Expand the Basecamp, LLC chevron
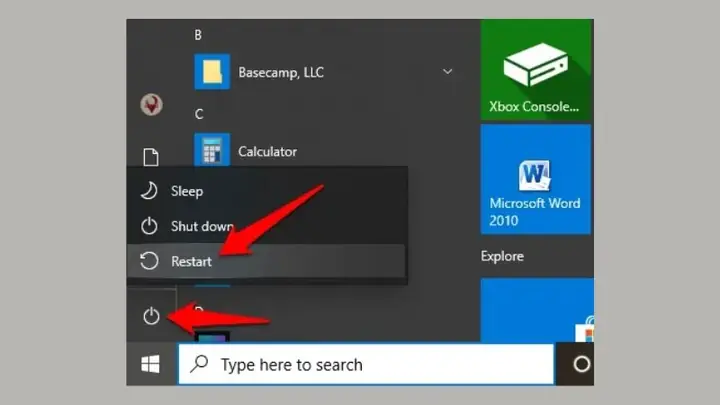This screenshot has height=405, width=720. 447,72
